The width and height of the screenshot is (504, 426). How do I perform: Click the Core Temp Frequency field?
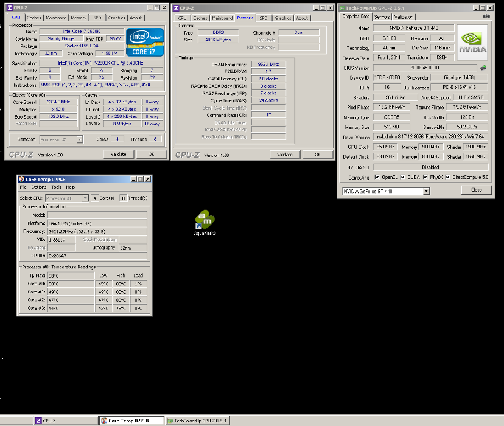(x=97, y=232)
